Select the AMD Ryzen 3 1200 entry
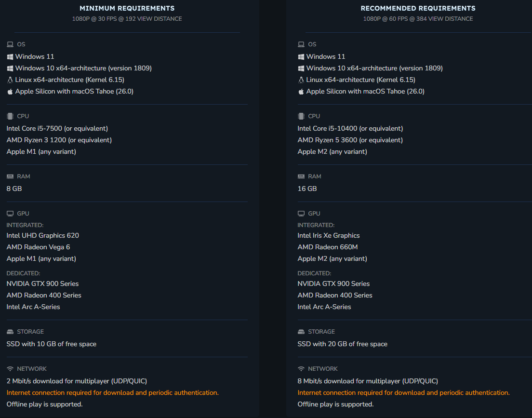This screenshot has height=418, width=532. (x=59, y=140)
